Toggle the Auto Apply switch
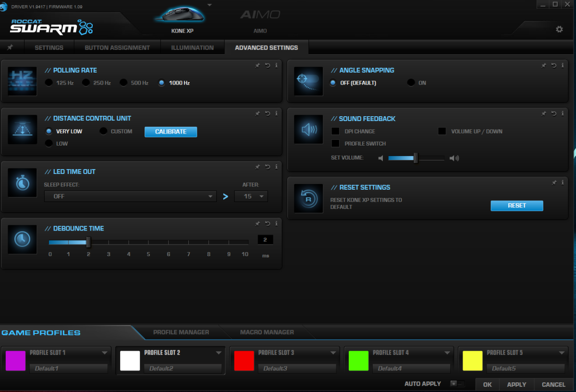This screenshot has width=576, height=392. click(x=457, y=383)
